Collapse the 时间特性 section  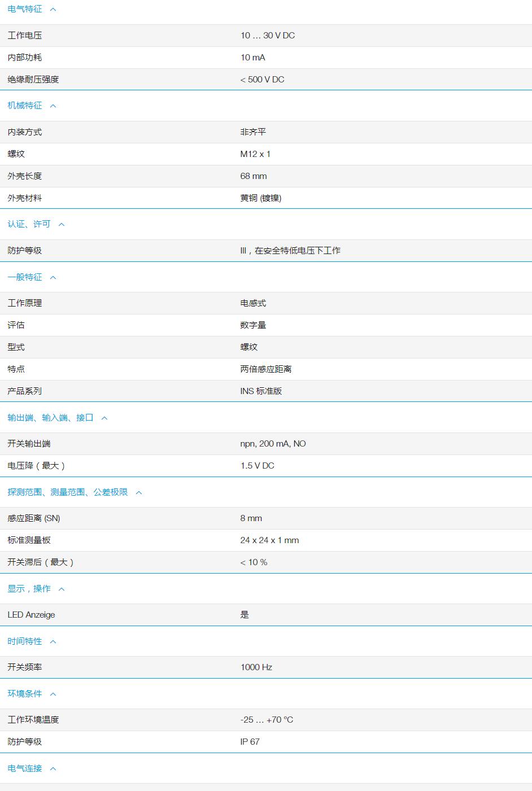click(53, 641)
